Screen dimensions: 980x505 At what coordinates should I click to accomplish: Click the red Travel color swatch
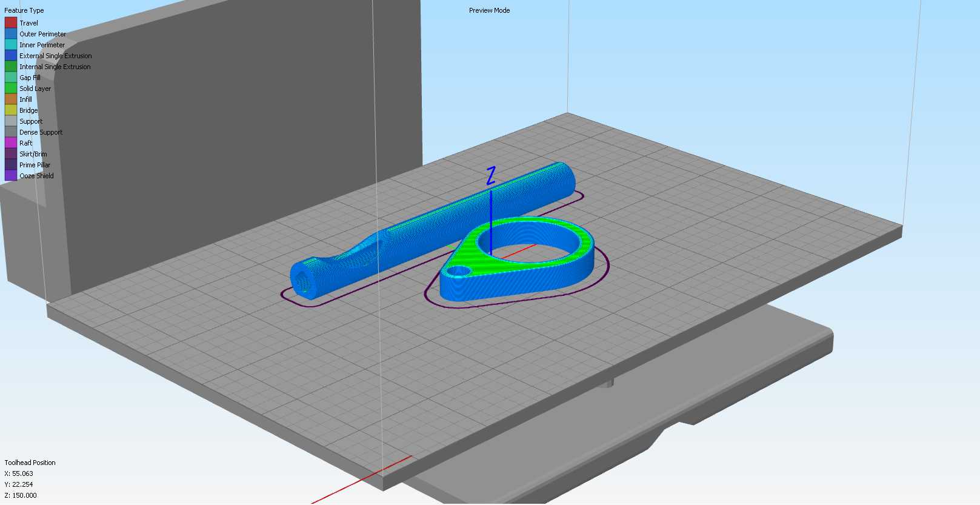(11, 23)
